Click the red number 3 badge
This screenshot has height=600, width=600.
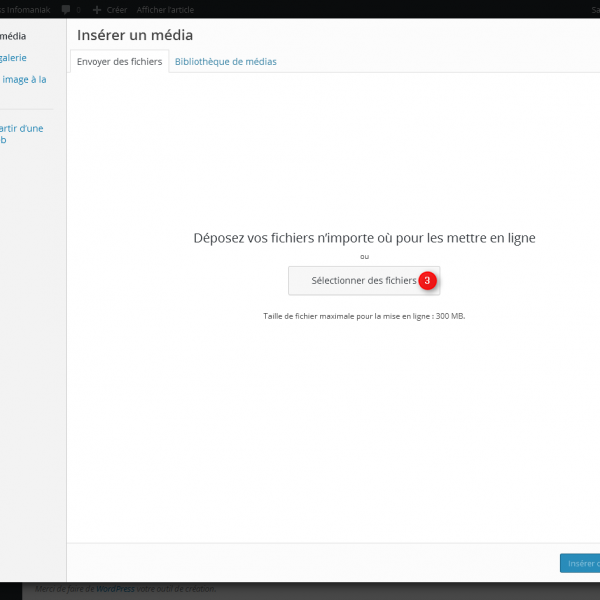[x=427, y=281]
